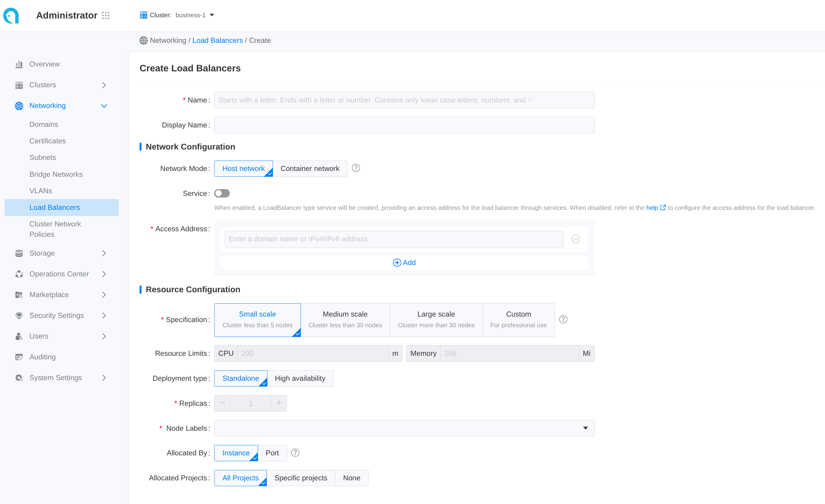Click the Specification help question icon
This screenshot has width=825, height=504.
(563, 319)
